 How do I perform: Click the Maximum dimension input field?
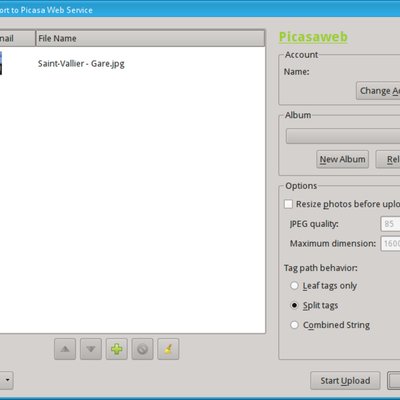tap(390, 244)
